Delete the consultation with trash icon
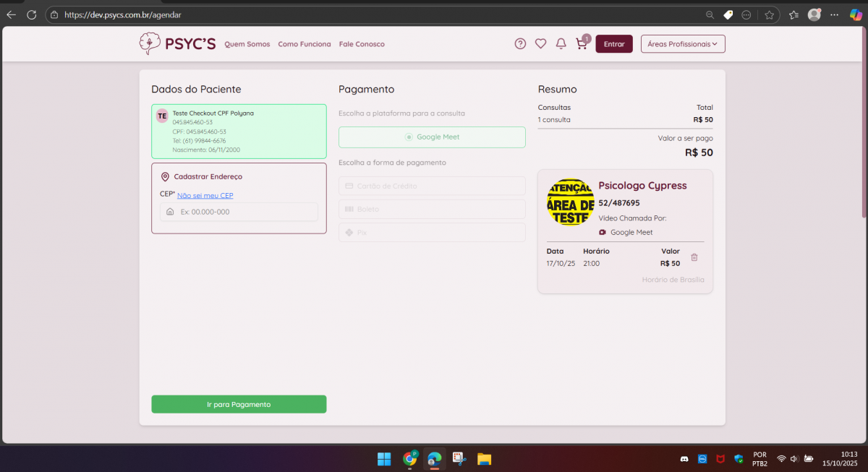 pyautogui.click(x=694, y=257)
